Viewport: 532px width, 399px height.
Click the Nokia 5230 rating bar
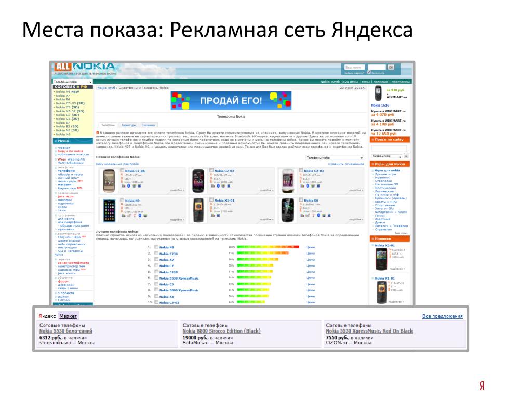(x=263, y=253)
